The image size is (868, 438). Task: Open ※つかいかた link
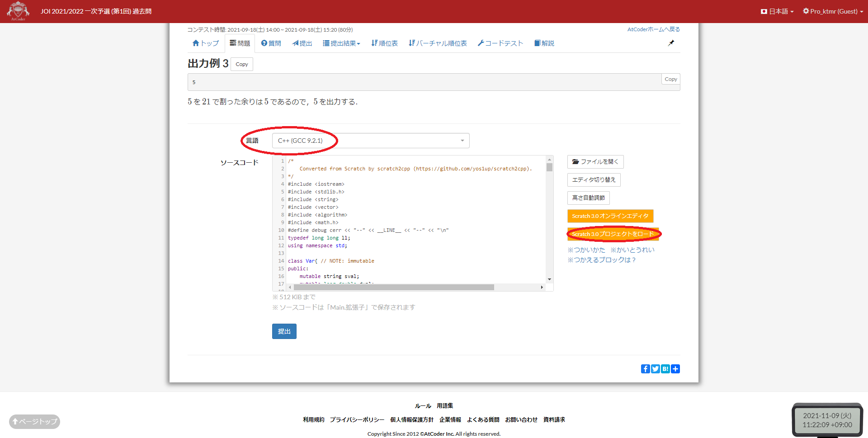pyautogui.click(x=586, y=250)
